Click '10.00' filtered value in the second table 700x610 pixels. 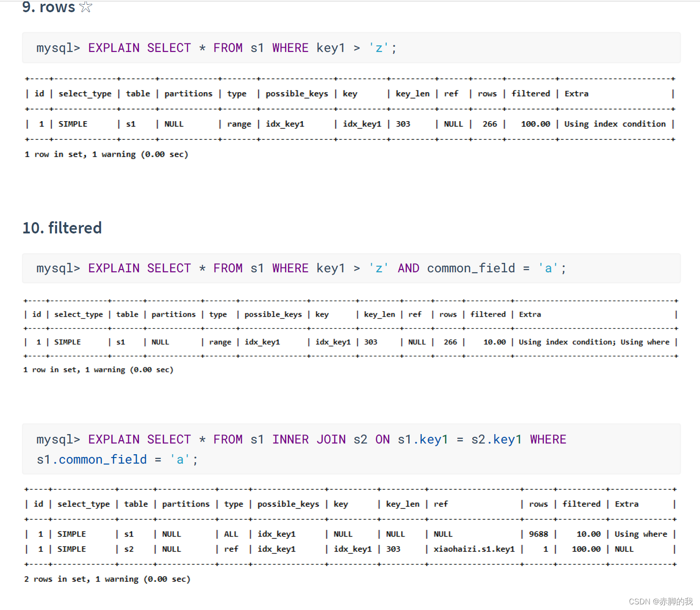(494, 342)
